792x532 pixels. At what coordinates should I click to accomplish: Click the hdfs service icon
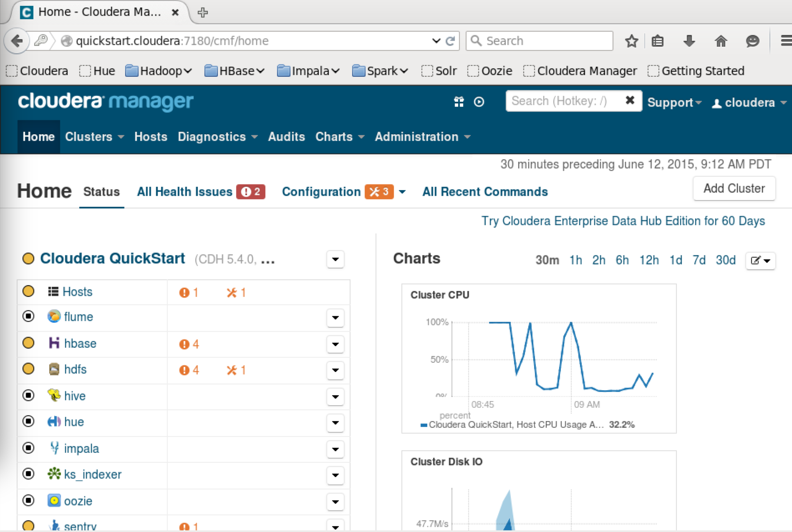54,369
